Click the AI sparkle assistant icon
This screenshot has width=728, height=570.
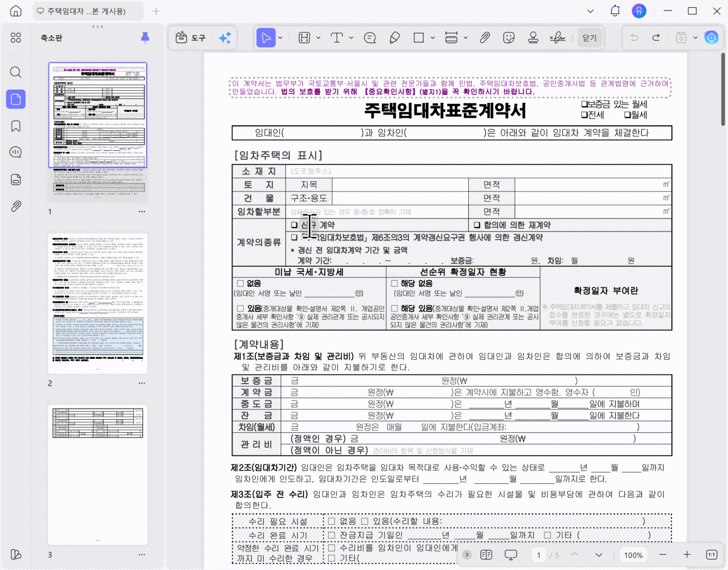click(225, 38)
